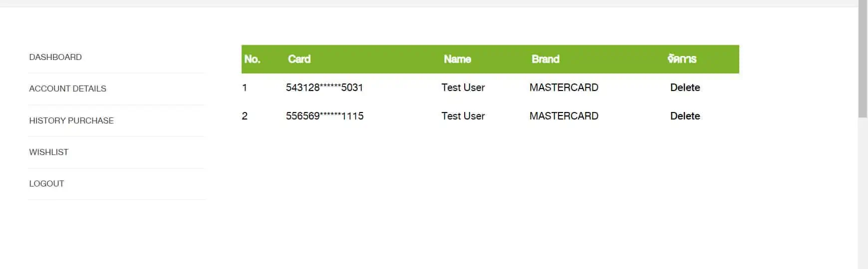Click MASTERCARD brand for card ending 1115
Image resolution: width=868 pixels, height=269 pixels.
coord(564,116)
